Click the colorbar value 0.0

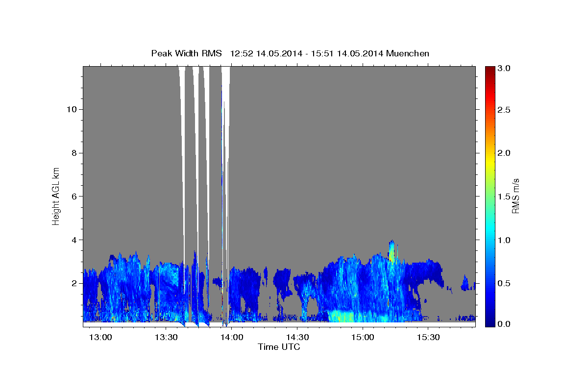point(504,324)
